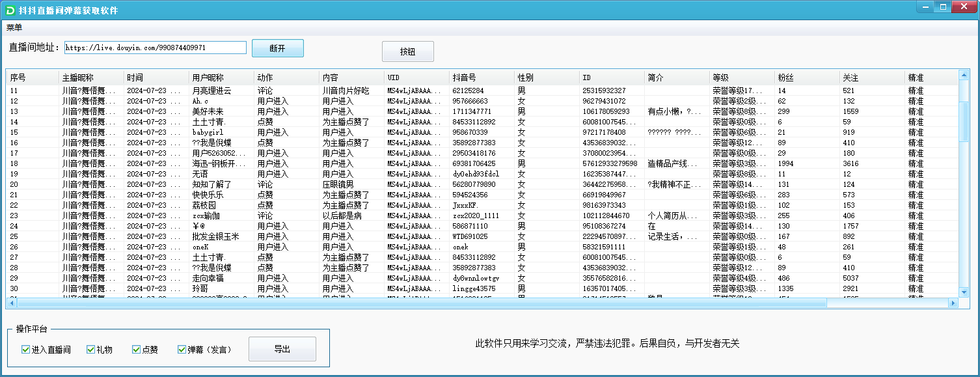
Task: Select the comment text 压眼镜男
Action: [x=338, y=184]
